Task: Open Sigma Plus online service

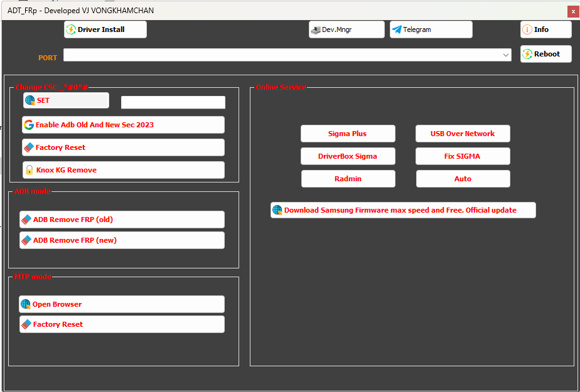Action: coord(348,134)
